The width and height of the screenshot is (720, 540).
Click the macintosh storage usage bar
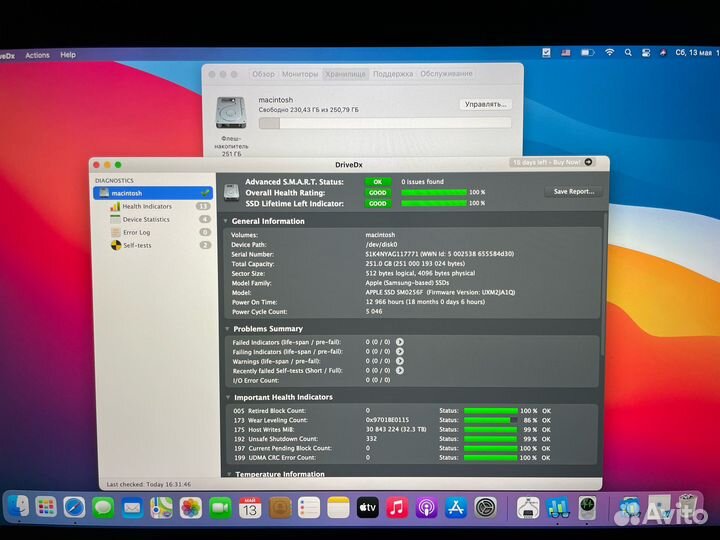pyautogui.click(x=385, y=123)
